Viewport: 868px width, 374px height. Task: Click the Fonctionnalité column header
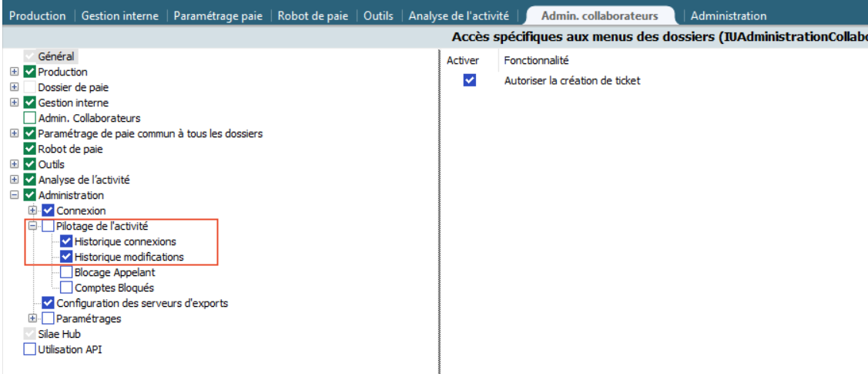coord(536,60)
